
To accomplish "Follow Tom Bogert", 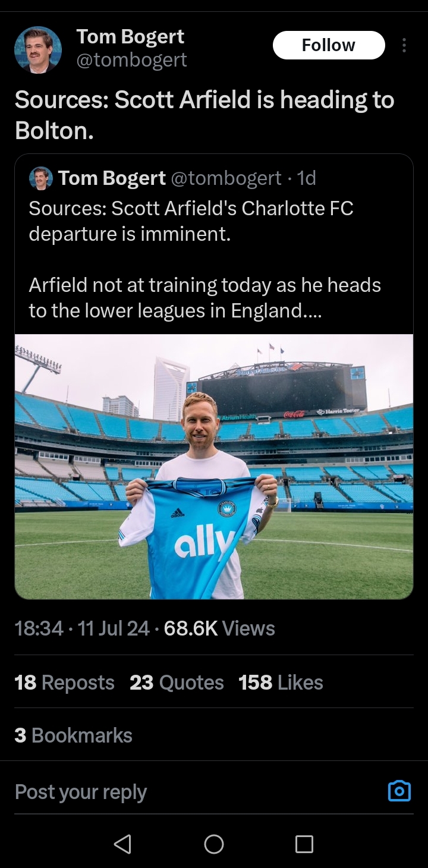I will coord(328,45).
